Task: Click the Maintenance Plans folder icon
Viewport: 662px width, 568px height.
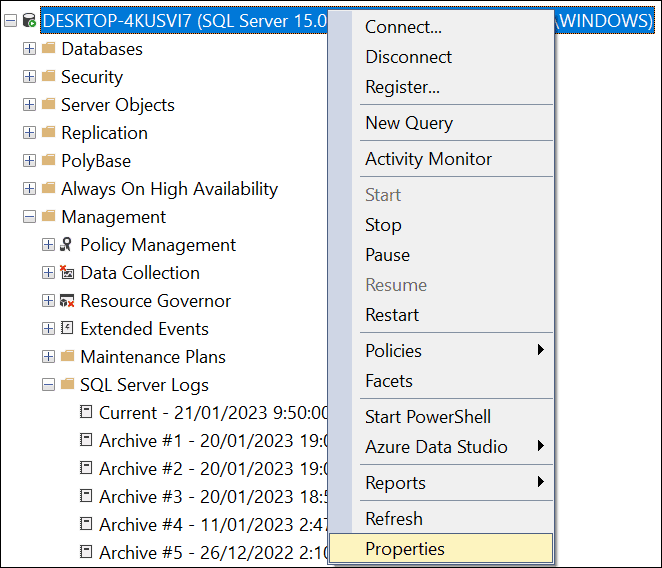Action: pos(68,356)
